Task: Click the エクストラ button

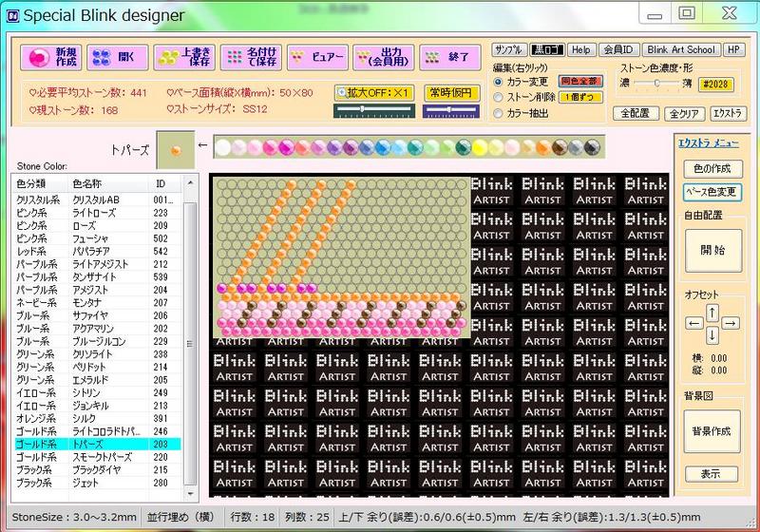Action: point(728,113)
